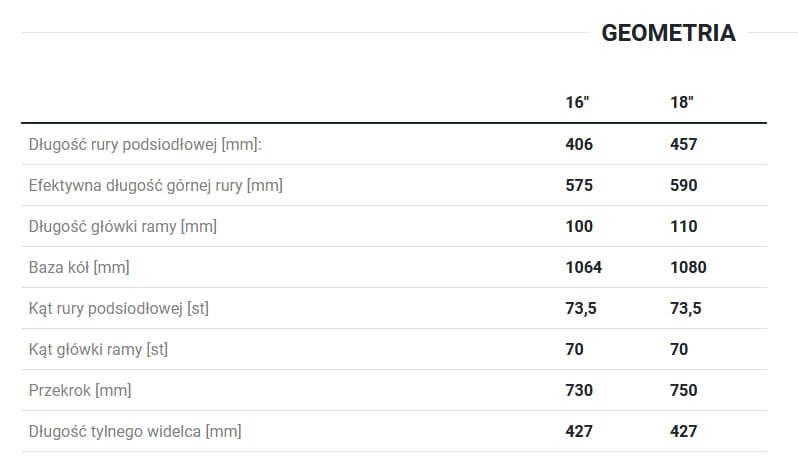The height and width of the screenshot is (473, 798).
Task: Click the 1064 wheelbase value
Action: pyautogui.click(x=584, y=267)
